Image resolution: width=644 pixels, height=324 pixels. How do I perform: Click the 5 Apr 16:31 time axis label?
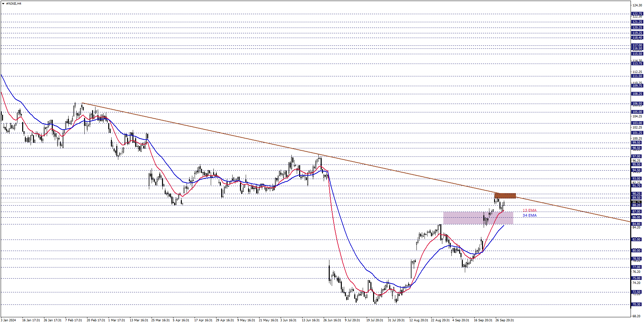pyautogui.click(x=181, y=320)
